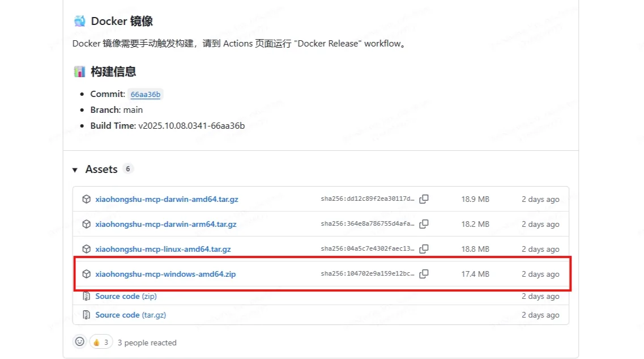Copy sha256 of windows-amd64 asset

(x=424, y=274)
